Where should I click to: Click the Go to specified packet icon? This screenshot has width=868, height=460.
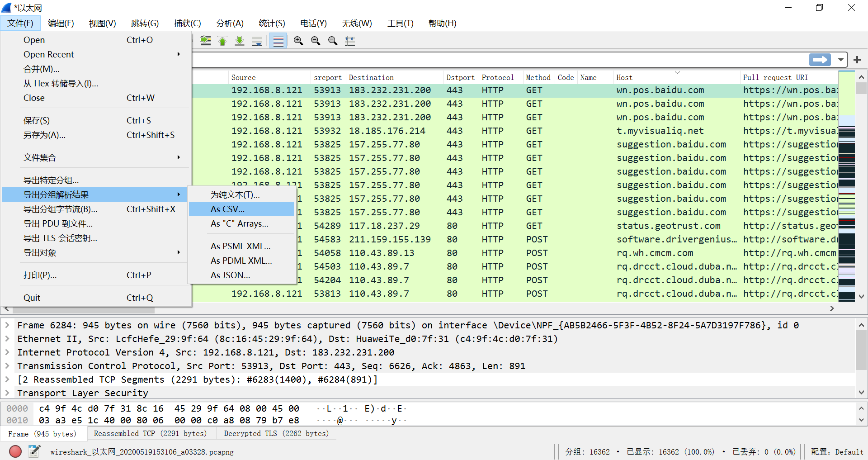pos(205,41)
